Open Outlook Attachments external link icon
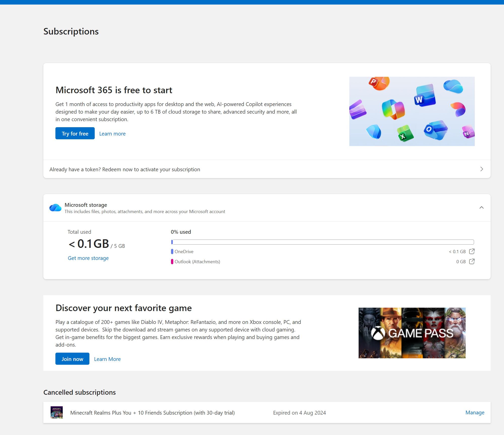This screenshot has height=435, width=504. pos(472,261)
